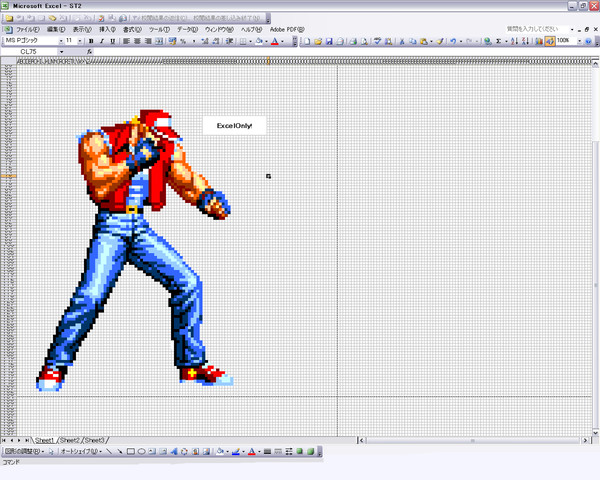Switch to the Sheet2 tab
This screenshot has height=480, width=600.
click(70, 440)
